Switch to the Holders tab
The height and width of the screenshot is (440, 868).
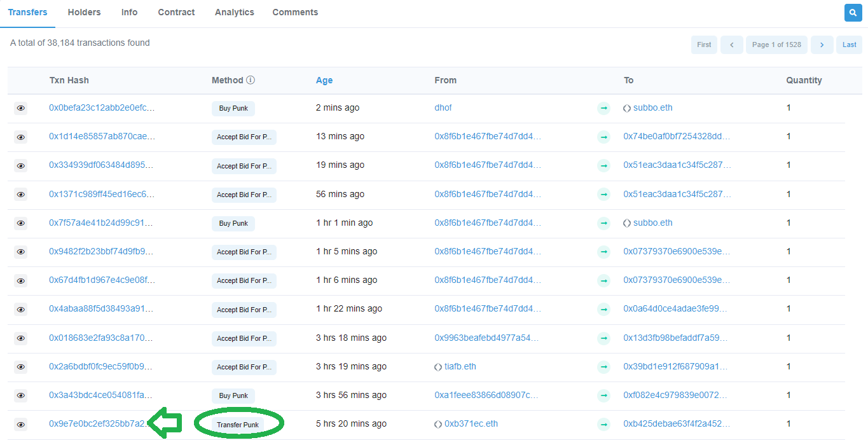84,13
